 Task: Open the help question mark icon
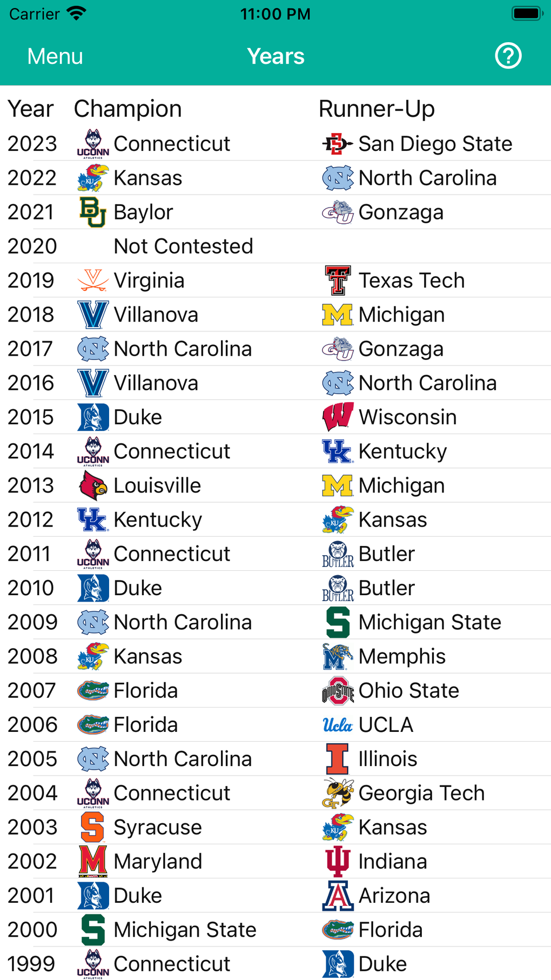pos(508,56)
